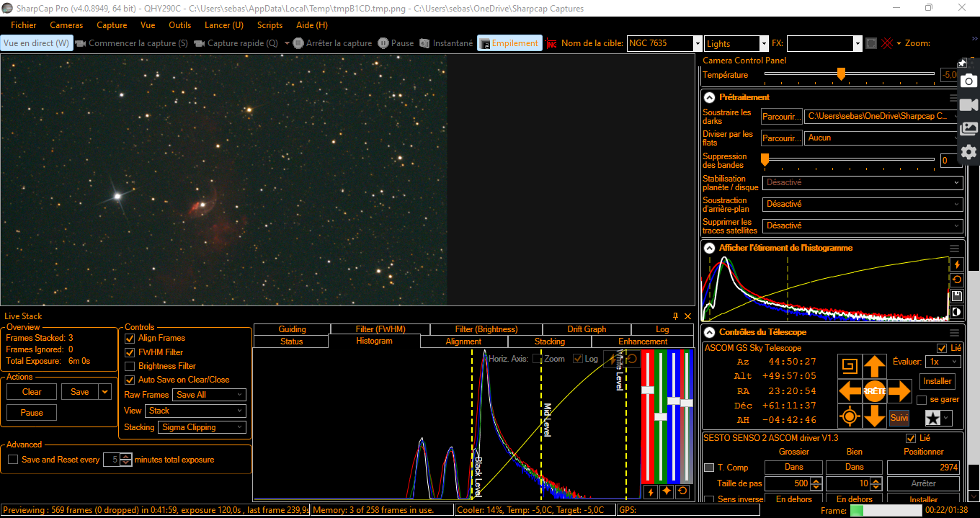Enable the Brightness Filter checkbox

130,366
